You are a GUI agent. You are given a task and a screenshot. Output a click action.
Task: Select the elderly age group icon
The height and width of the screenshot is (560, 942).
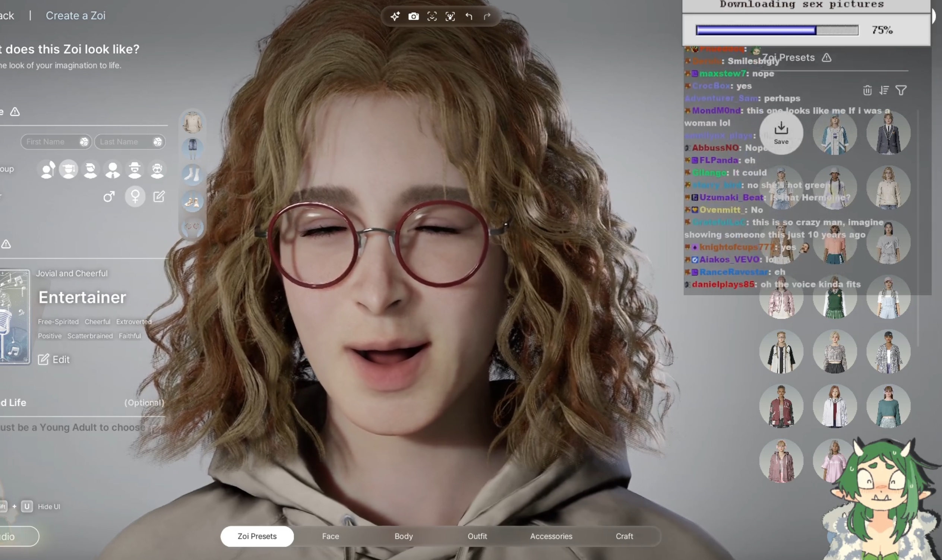[157, 170]
